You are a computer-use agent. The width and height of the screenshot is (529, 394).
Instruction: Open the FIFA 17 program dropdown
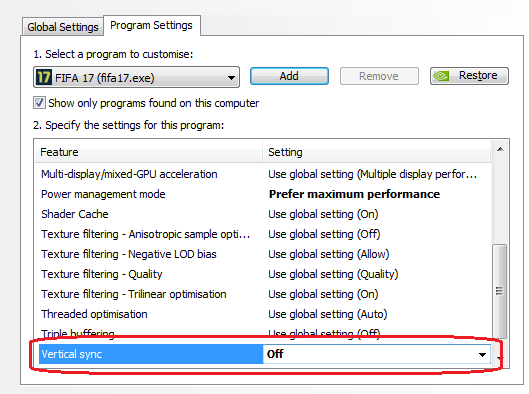pos(136,77)
